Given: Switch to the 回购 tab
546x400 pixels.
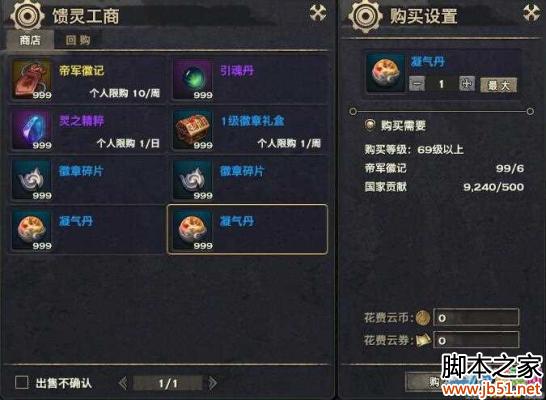Looking at the screenshot, I should 78,40.
